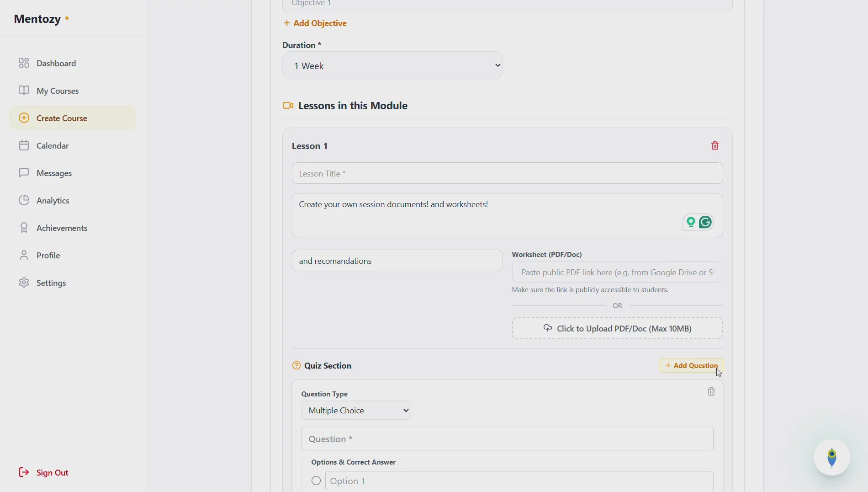Image resolution: width=868 pixels, height=492 pixels.
Task: Click the Worksheet PDF link input
Action: (x=617, y=272)
